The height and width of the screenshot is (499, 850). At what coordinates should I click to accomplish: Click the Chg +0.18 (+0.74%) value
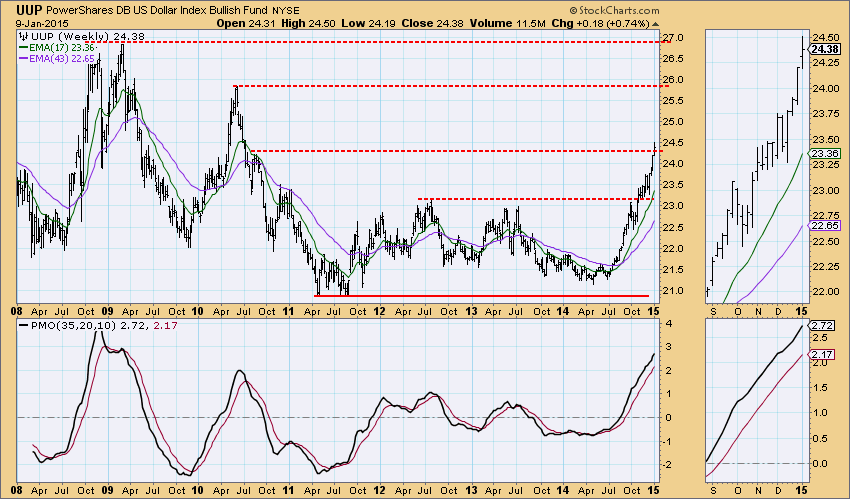pyautogui.click(x=600, y=23)
